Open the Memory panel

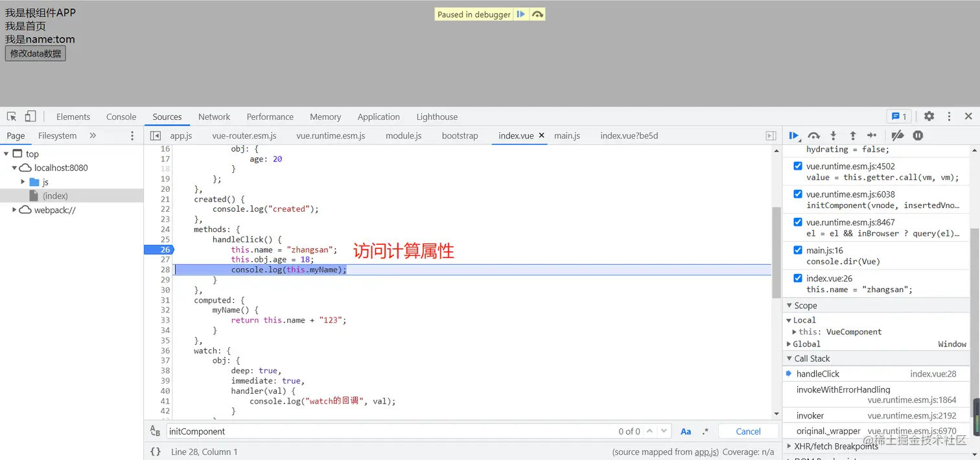click(x=325, y=117)
